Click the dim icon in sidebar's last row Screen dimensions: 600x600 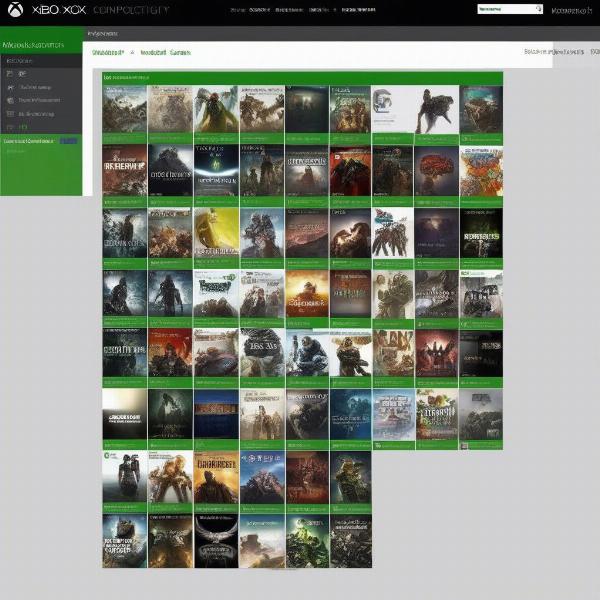coord(10,127)
